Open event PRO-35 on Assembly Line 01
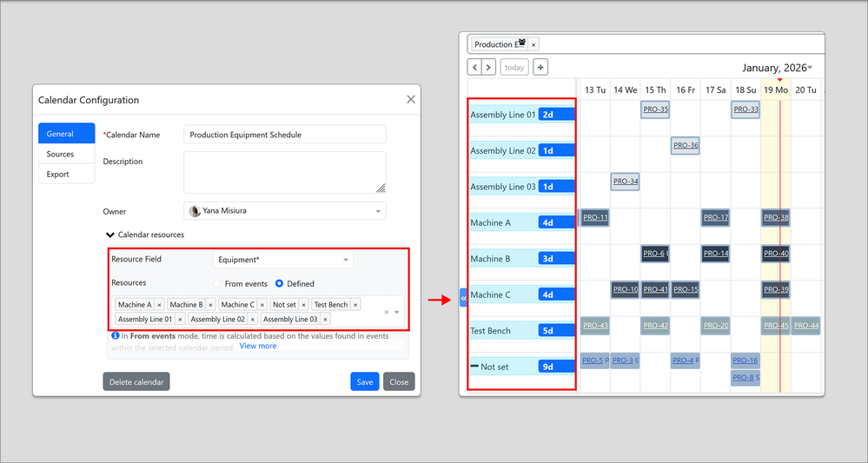This screenshot has width=868, height=463. pos(655,109)
